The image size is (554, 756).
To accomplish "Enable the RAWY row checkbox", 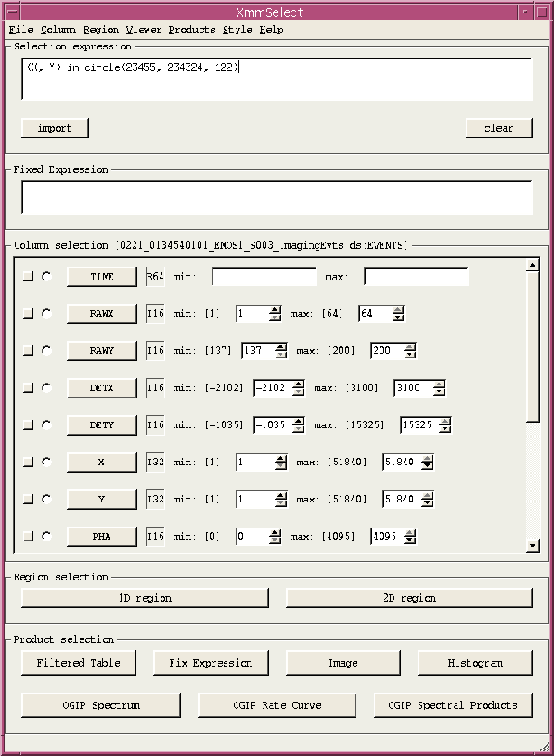I will click(x=29, y=350).
